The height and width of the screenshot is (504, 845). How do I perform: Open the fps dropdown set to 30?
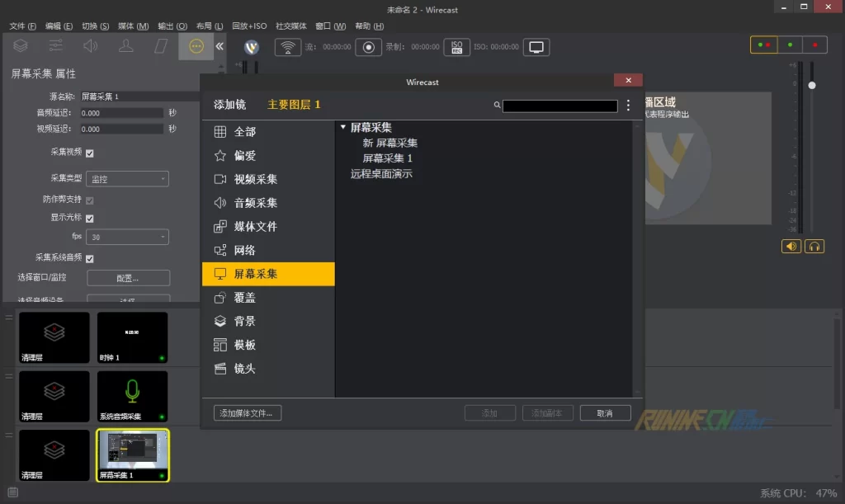tap(128, 237)
